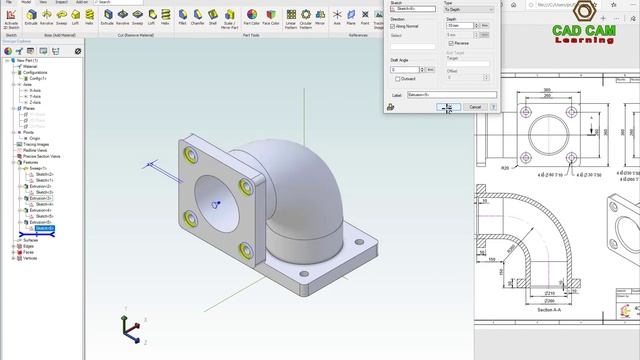Select Extrusion<3> in the feature tree
Viewport: 640px width, 360px height.
(40, 198)
